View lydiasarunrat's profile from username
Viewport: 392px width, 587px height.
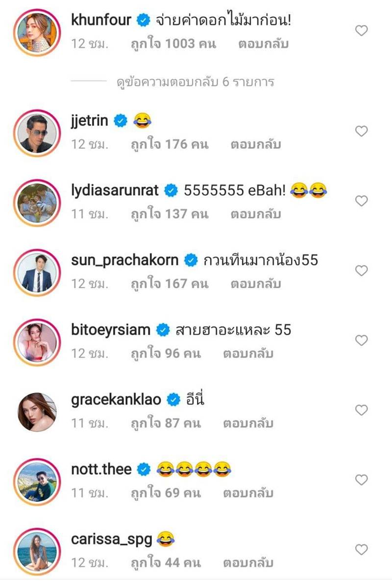[115, 190]
